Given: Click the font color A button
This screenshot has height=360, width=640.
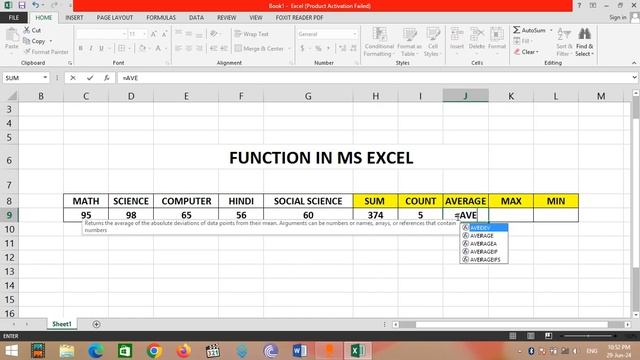Looking at the screenshot, I should point(158,48).
